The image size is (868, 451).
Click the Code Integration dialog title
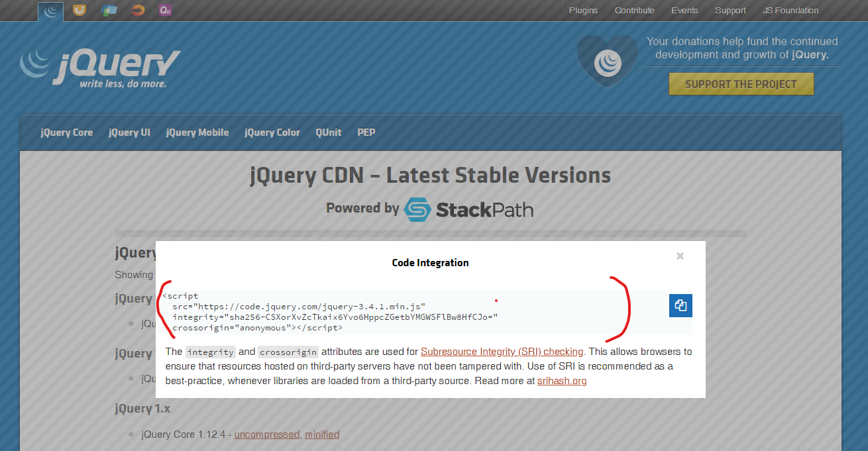[431, 263]
